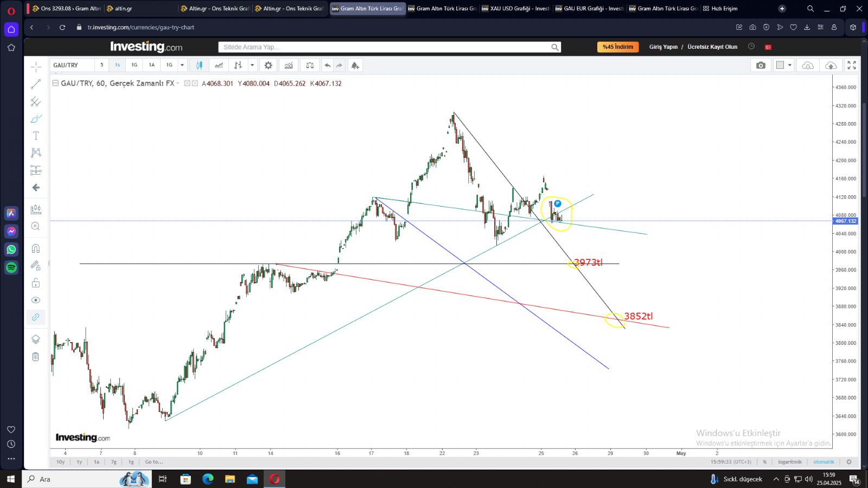
Task: Set range to 10y
Action: pos(61,462)
